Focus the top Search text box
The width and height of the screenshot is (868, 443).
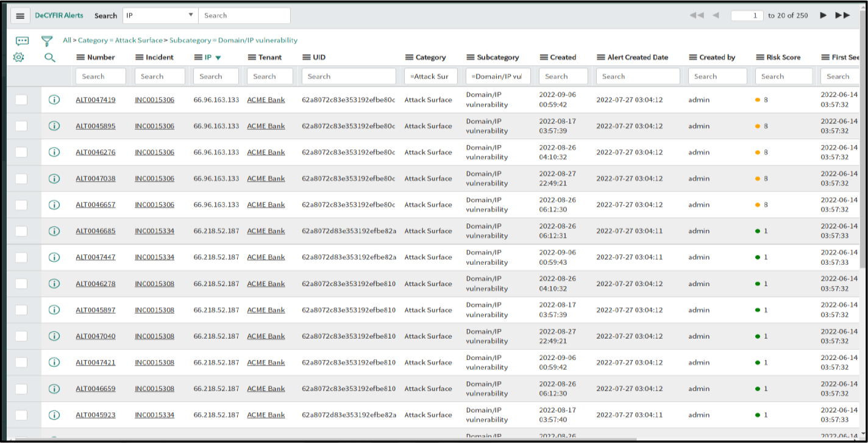(x=244, y=15)
